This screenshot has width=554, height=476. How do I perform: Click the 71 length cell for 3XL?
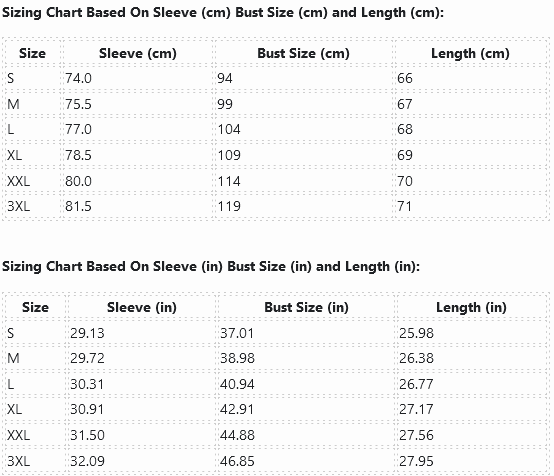tap(470, 206)
